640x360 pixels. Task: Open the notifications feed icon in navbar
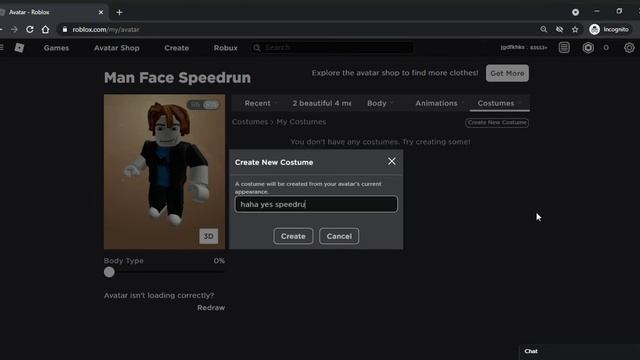[564, 48]
